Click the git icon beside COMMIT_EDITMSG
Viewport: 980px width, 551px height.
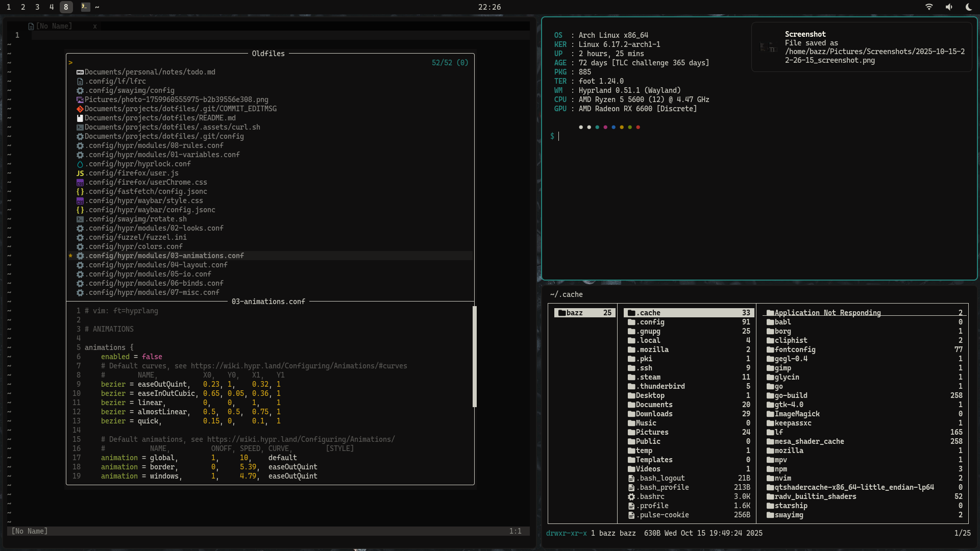click(80, 109)
